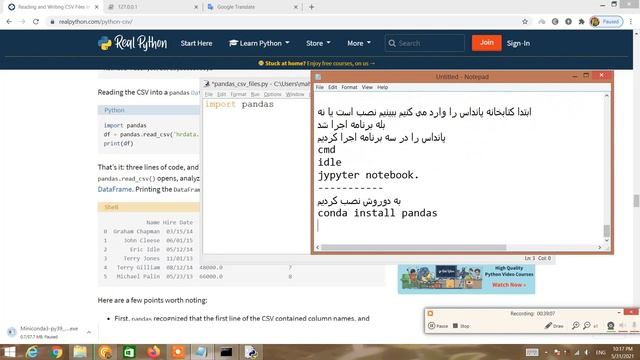This screenshot has width=640, height=360.
Task: Click the Real Python Search field
Action: coord(424,43)
